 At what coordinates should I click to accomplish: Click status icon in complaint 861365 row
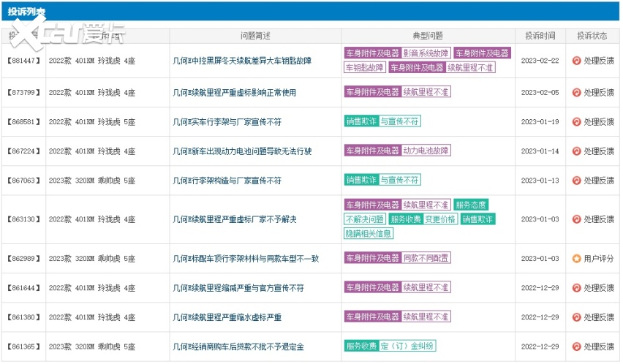(x=576, y=346)
